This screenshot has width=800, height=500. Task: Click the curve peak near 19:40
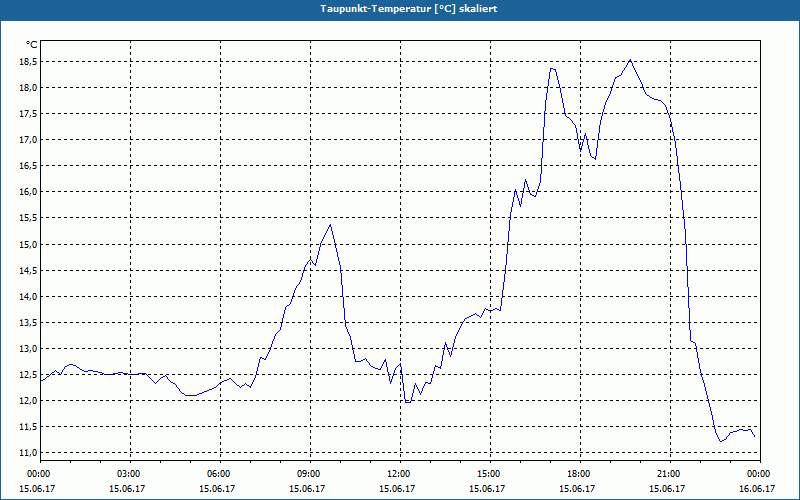630,60
